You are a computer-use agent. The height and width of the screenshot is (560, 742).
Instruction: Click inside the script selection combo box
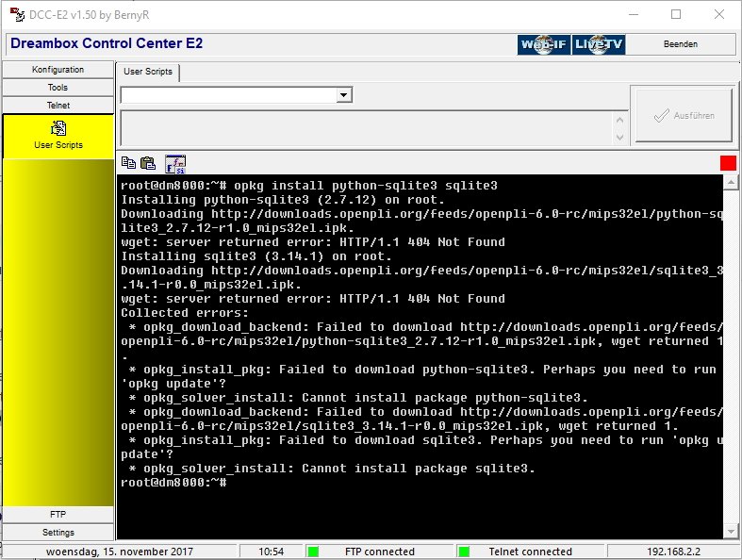click(x=229, y=95)
